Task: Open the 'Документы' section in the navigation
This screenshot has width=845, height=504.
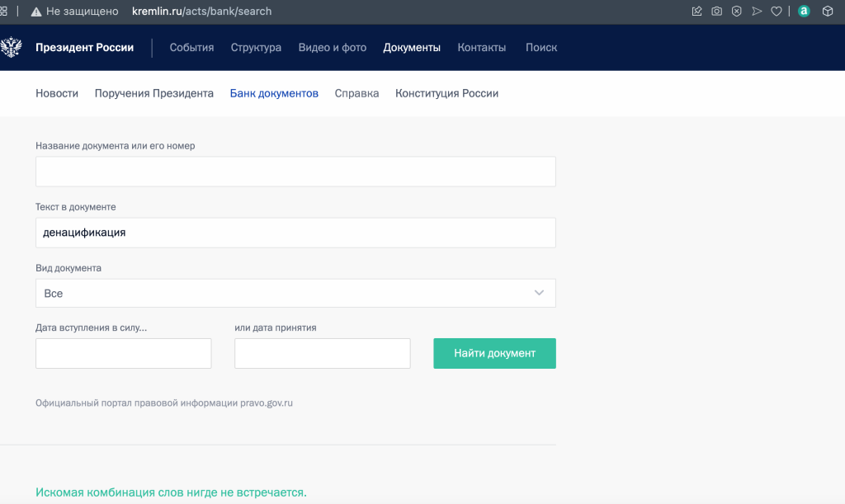Action: coord(411,47)
